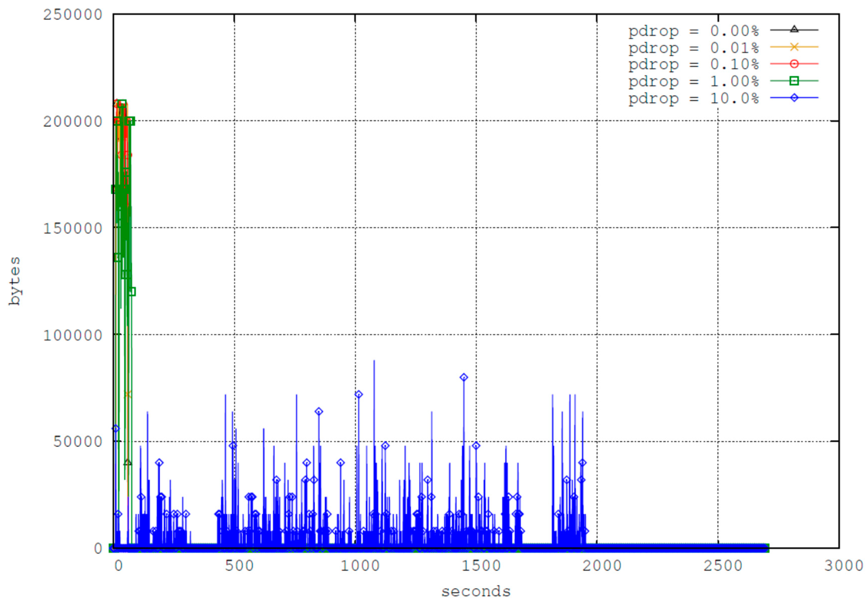Click the black triangle legend marker
The image size is (868, 607).
pyautogui.click(x=794, y=30)
